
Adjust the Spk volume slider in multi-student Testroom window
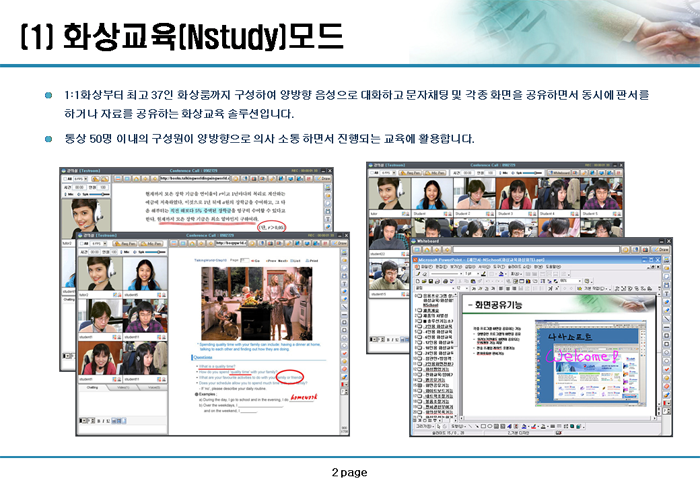click(532, 173)
